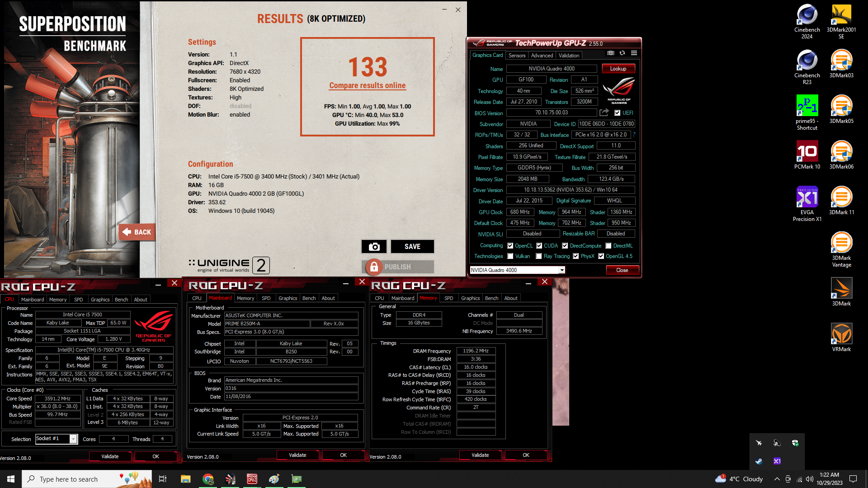The width and height of the screenshot is (868, 488).
Task: Toggle UEFI checkbox in GPU-Z
Action: click(617, 113)
